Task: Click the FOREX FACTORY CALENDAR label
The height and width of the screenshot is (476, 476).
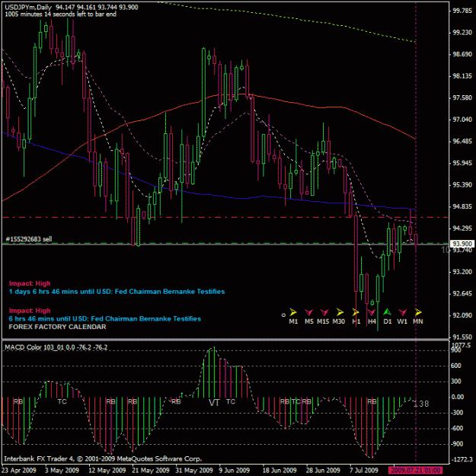Action: coord(57,327)
